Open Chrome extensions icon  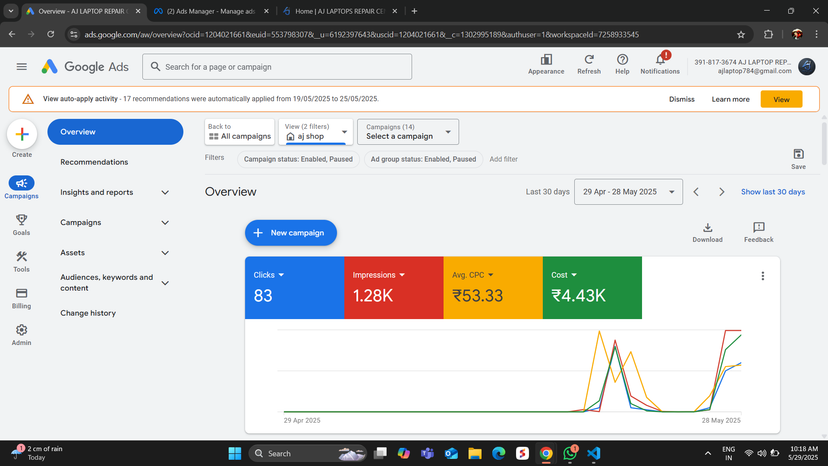point(768,34)
